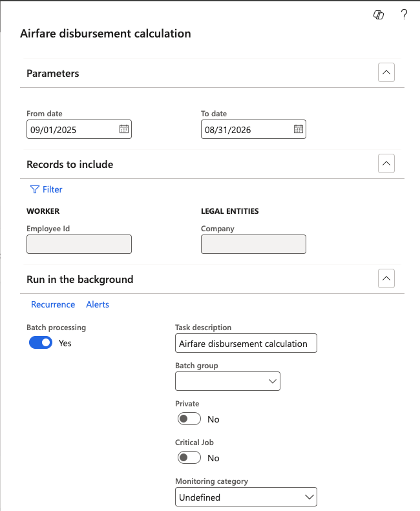Click the Employee Id field
This screenshot has height=511, width=420.
tap(79, 244)
